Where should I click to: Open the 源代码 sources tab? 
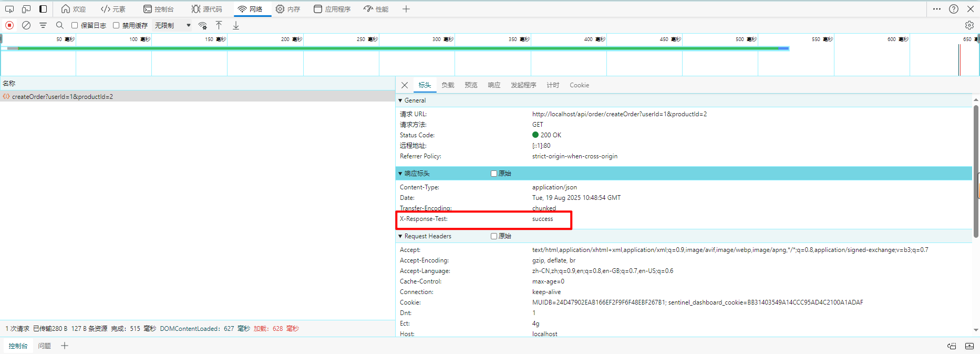(207, 9)
